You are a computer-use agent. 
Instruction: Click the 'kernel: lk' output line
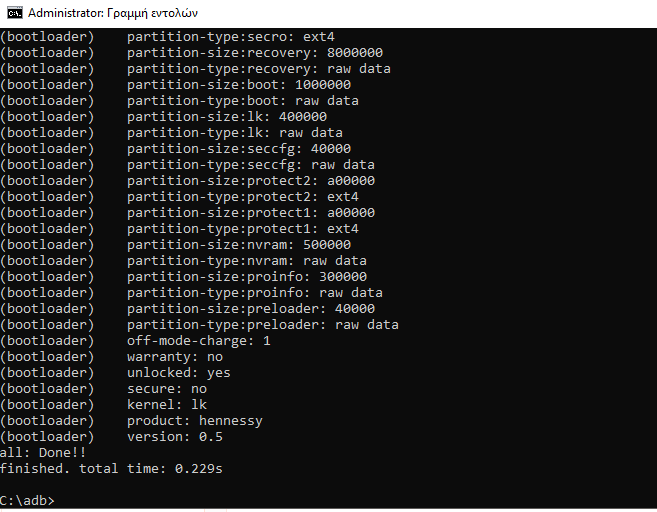point(166,404)
